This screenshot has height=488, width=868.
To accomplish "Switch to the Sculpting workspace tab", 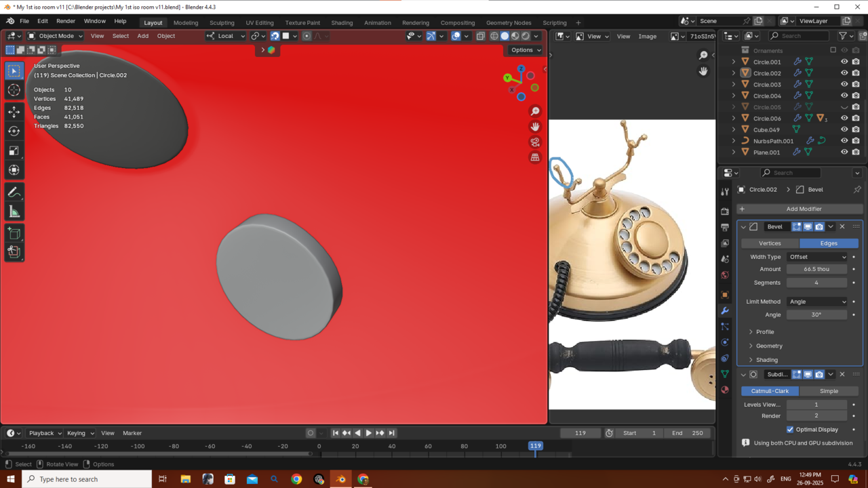I will [x=221, y=22].
